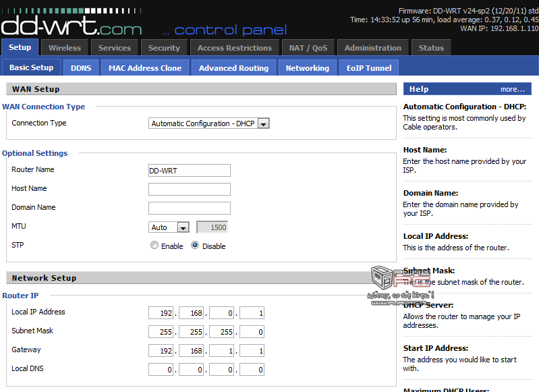Click the dd-wrt.com logo
This screenshot has width=539, height=392.
(71, 23)
